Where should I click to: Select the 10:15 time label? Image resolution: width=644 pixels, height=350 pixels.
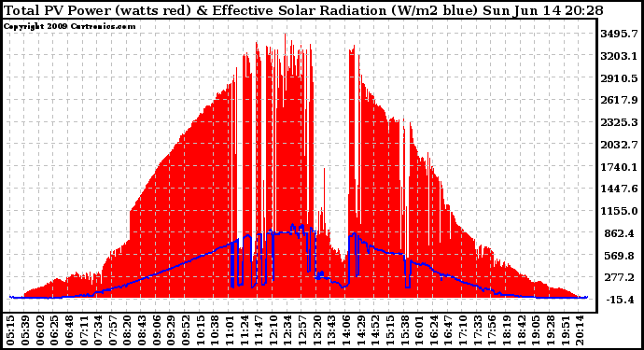pyautogui.click(x=200, y=330)
